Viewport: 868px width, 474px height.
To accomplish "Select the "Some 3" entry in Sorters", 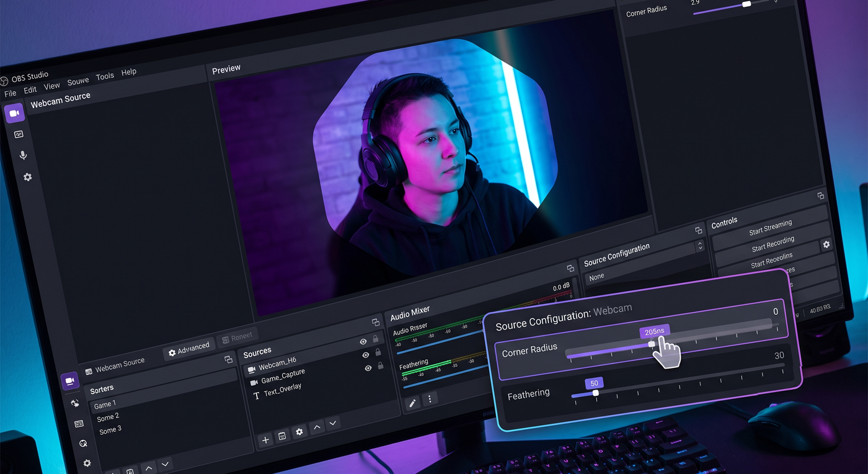I will pos(110,429).
